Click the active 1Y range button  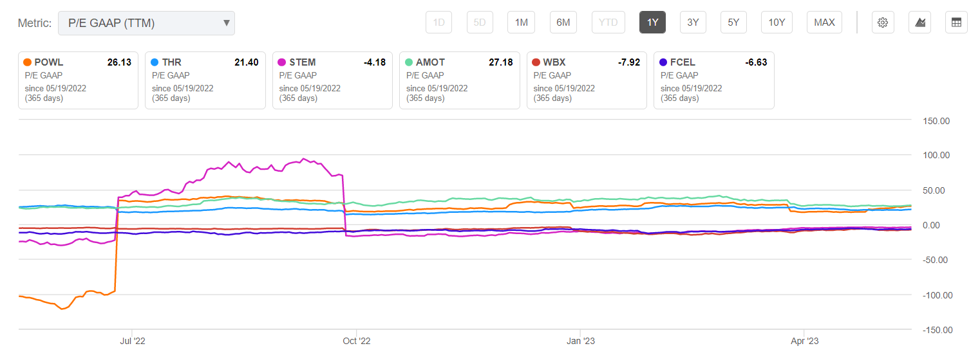click(652, 23)
